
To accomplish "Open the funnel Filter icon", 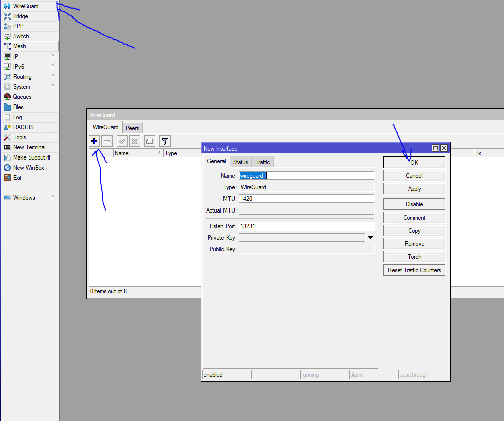I will click(x=164, y=141).
